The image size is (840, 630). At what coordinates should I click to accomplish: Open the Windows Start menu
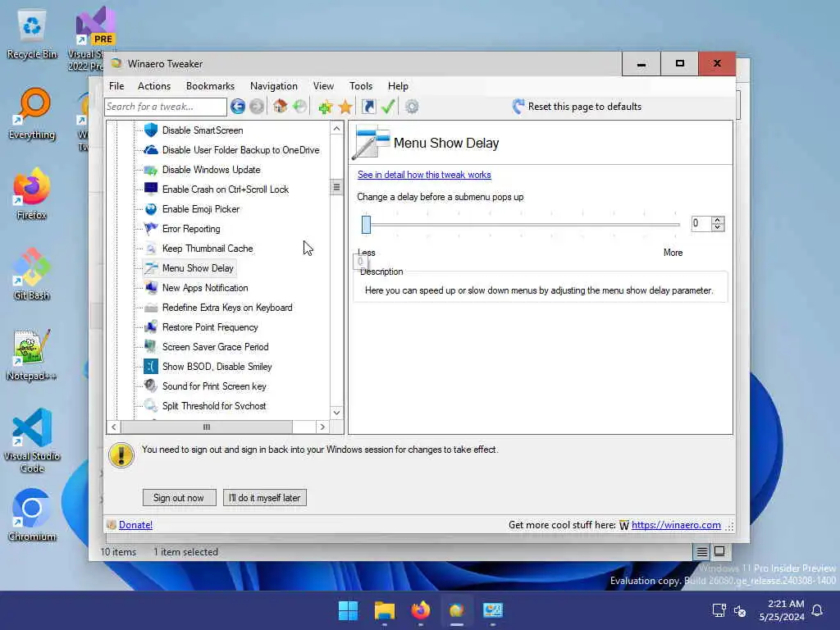click(x=348, y=610)
